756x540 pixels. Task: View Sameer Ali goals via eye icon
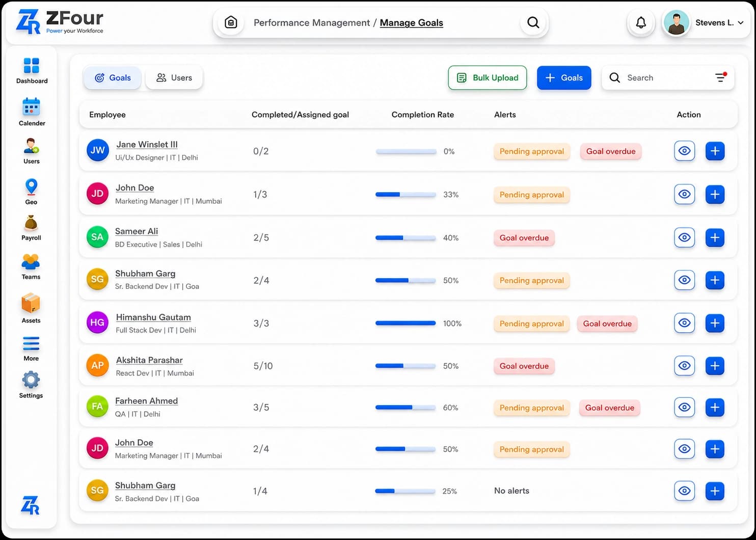(684, 237)
